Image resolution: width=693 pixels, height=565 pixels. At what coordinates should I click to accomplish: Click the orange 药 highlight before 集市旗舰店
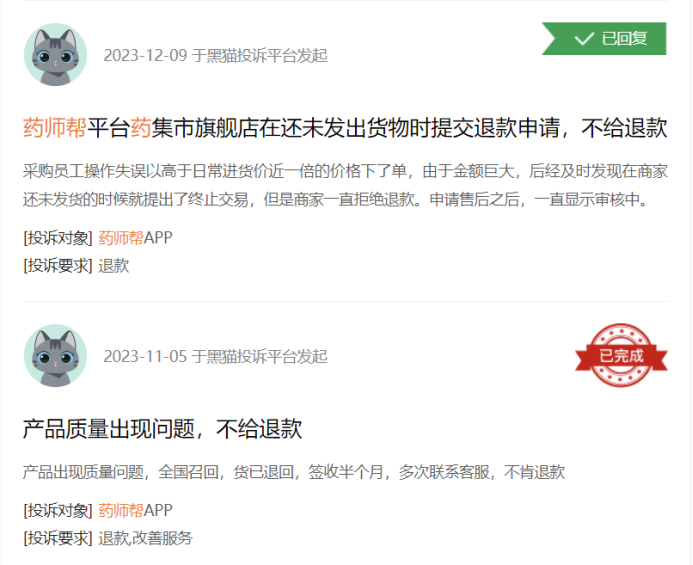coord(141,128)
